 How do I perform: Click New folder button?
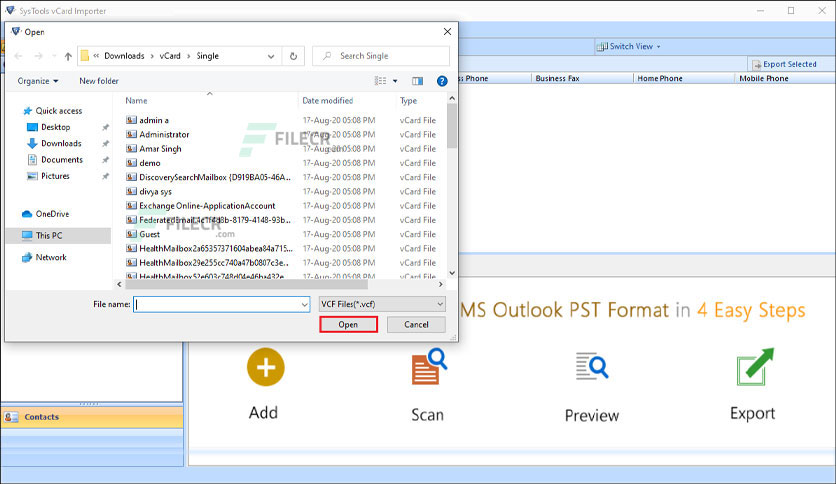coord(99,81)
